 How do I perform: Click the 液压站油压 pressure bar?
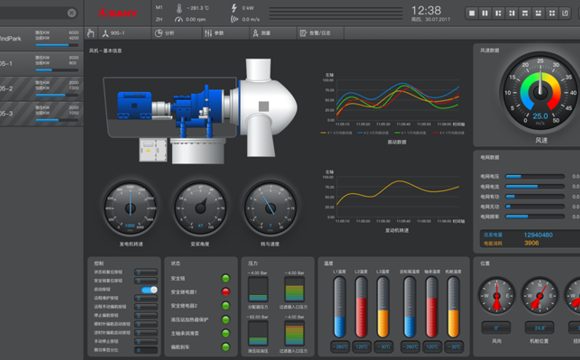(x=258, y=333)
